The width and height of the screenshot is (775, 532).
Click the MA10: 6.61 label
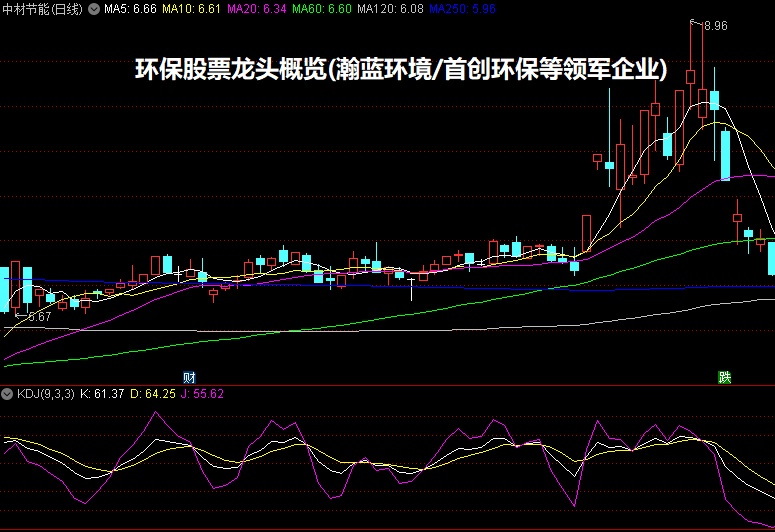point(191,9)
